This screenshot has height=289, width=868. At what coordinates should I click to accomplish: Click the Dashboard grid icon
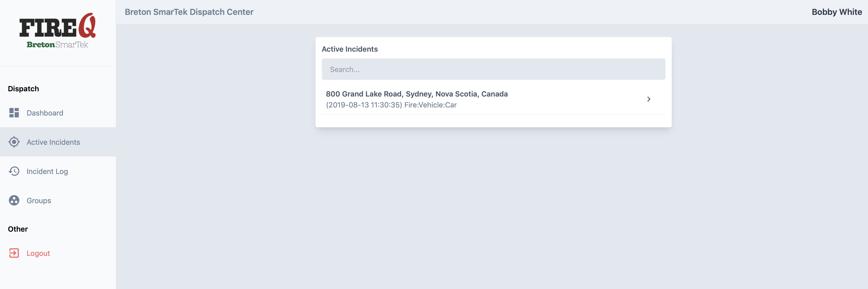14,113
